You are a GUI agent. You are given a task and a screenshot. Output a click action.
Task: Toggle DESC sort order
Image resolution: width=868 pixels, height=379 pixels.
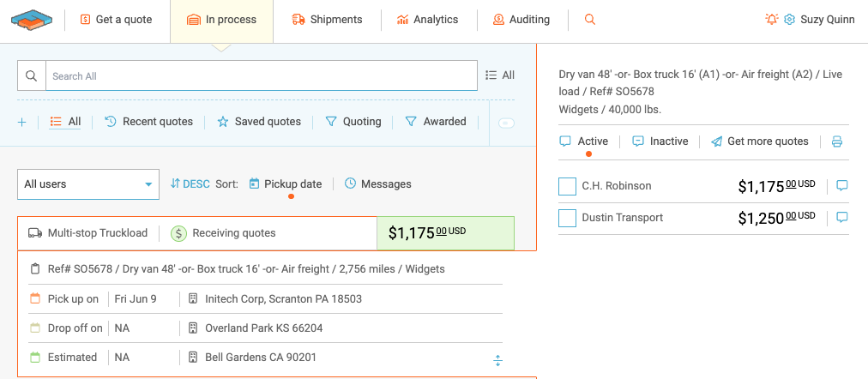tap(190, 184)
